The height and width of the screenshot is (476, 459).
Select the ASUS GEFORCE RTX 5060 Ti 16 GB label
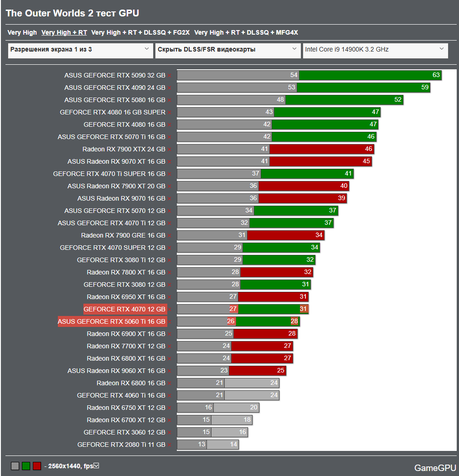112,321
